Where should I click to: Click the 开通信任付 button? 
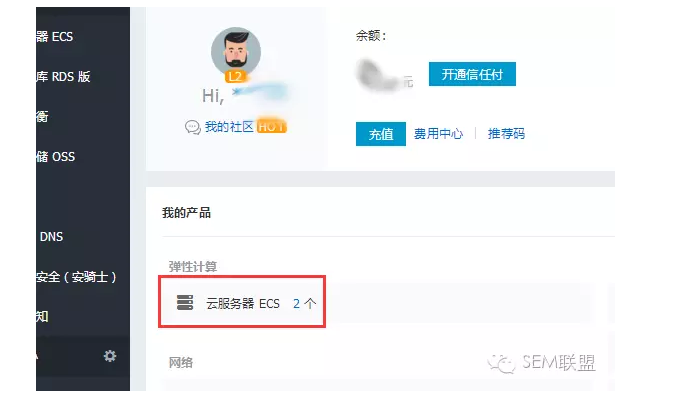[x=472, y=74]
